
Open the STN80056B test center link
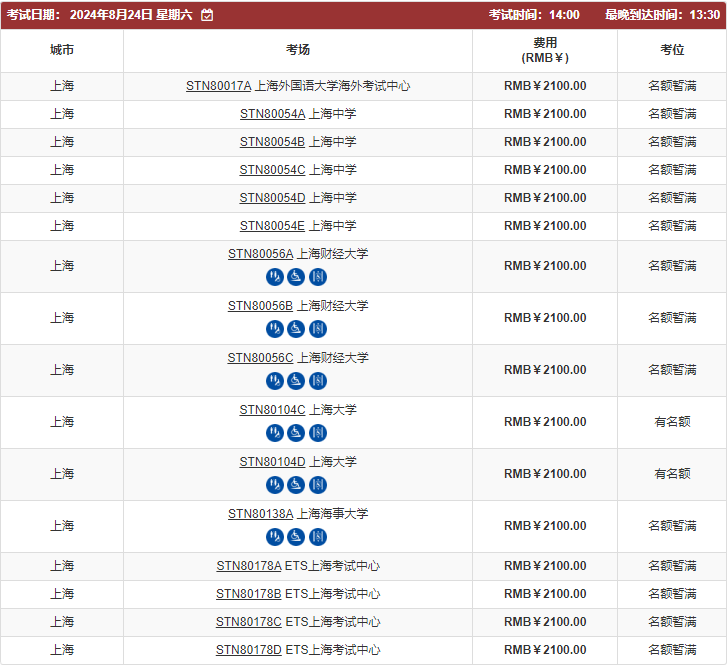[x=260, y=306]
